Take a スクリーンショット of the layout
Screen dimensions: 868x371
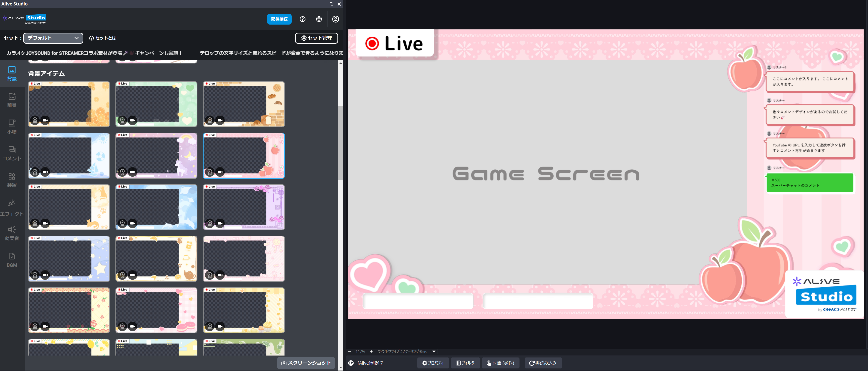(x=306, y=363)
